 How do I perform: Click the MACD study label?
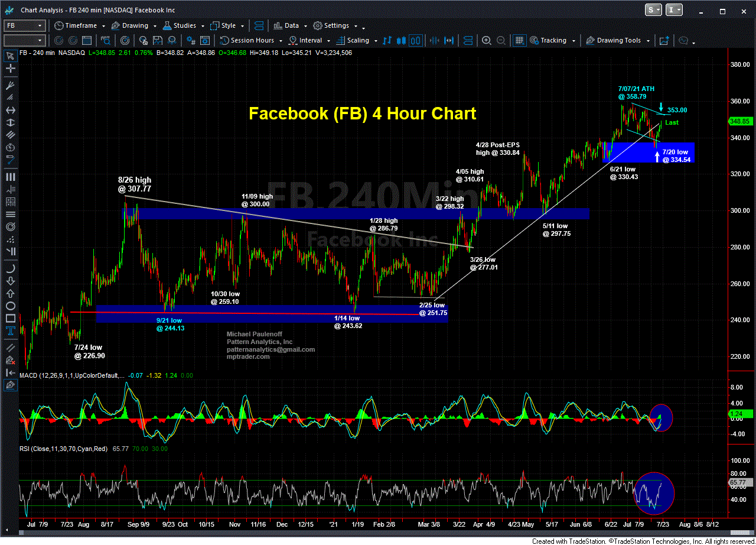point(73,376)
